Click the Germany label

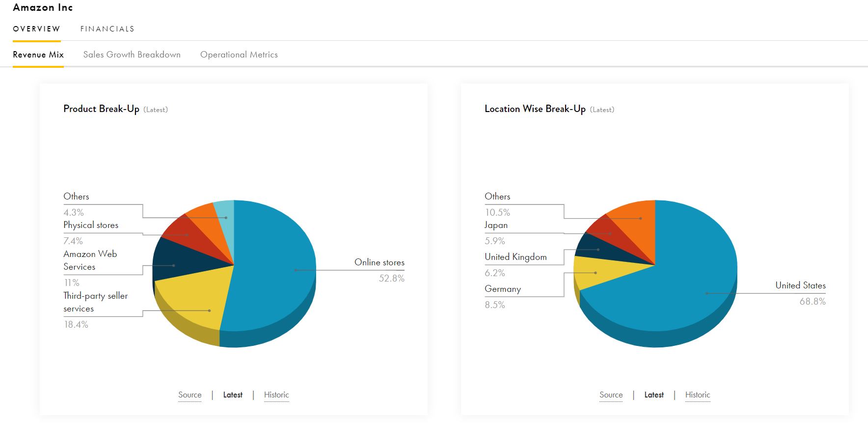pos(503,289)
